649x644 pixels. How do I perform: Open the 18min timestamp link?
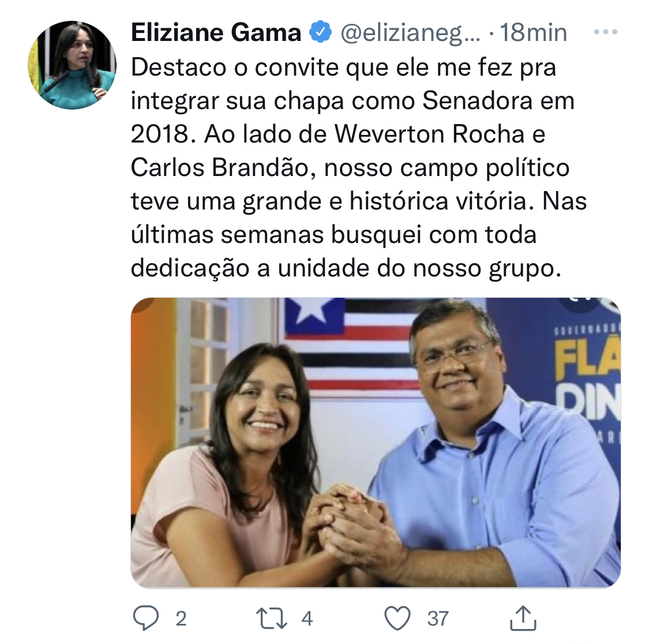(533, 32)
